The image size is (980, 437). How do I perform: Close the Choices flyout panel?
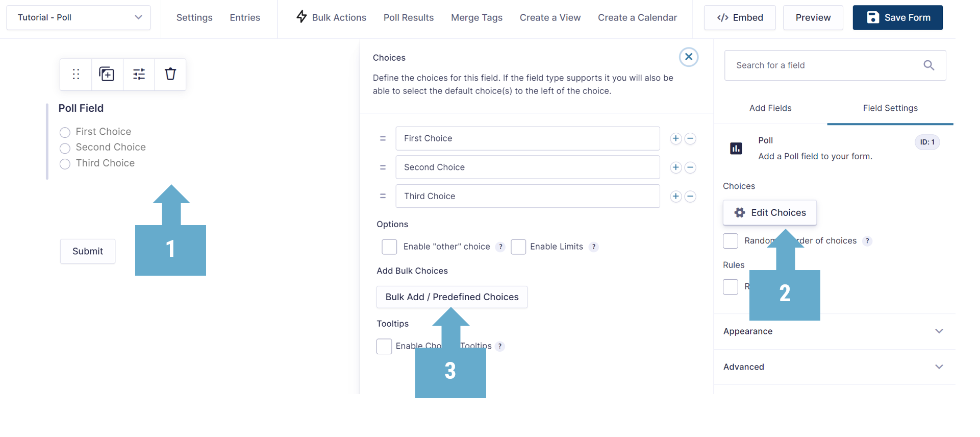689,57
